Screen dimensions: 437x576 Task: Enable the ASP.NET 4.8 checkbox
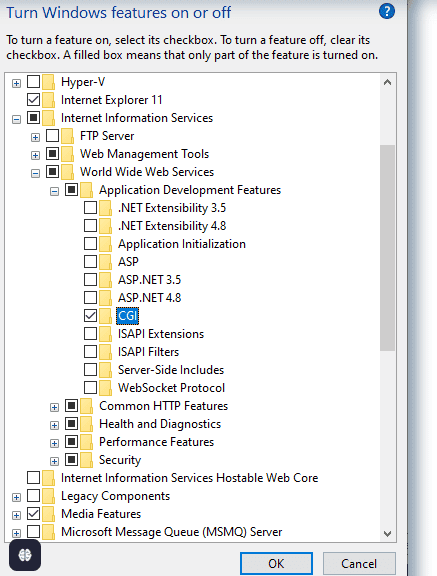point(90,298)
